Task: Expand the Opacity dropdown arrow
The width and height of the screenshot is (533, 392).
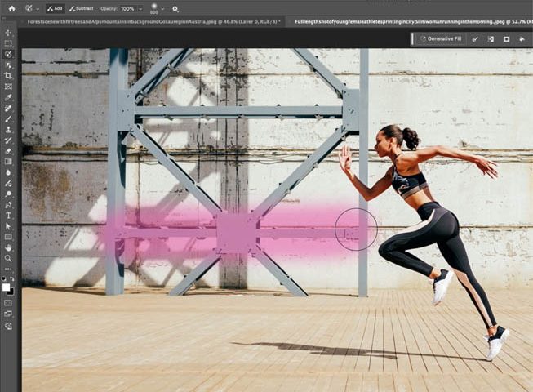Action: point(140,8)
